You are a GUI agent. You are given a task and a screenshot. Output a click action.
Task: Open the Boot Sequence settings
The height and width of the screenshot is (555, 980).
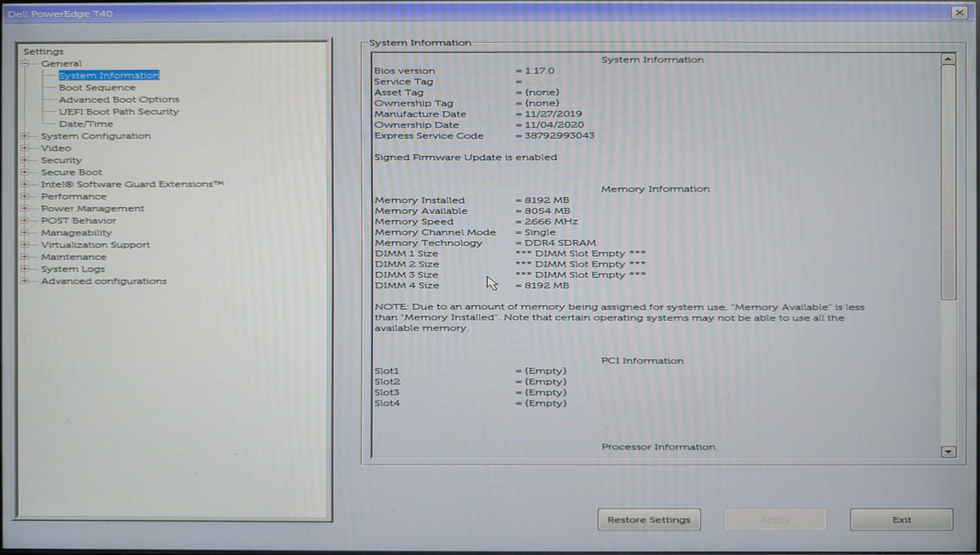tap(97, 88)
